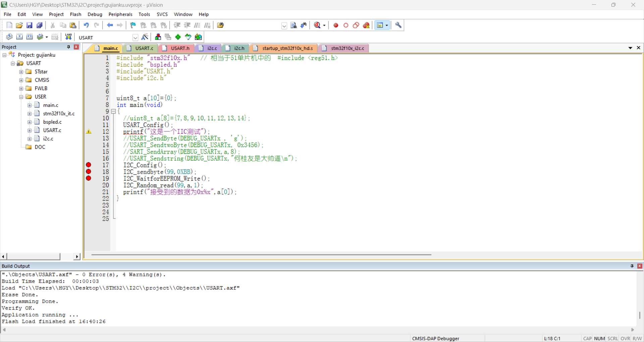This screenshot has width=644, height=342.
Task: Click the Manage Run-Time Environment green diamond
Action: pos(178,37)
